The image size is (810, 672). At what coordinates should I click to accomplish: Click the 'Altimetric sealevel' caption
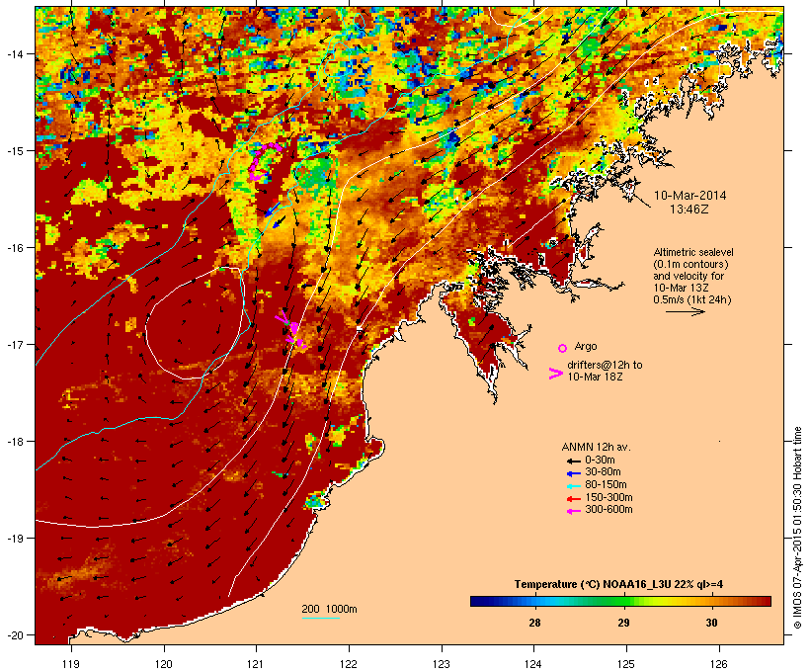[693, 252]
